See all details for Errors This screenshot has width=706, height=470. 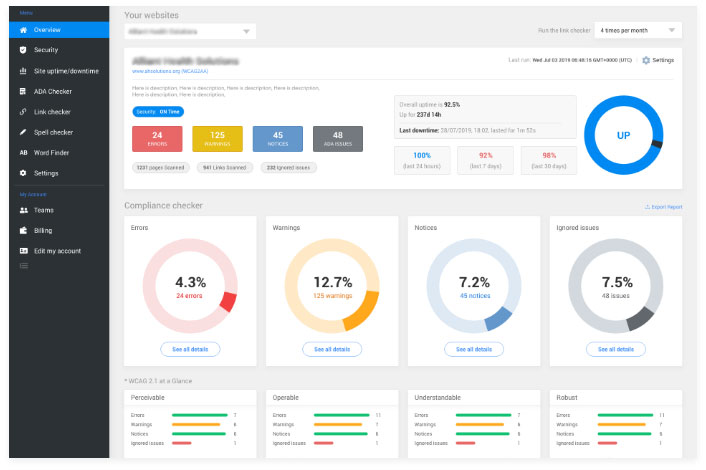point(190,349)
